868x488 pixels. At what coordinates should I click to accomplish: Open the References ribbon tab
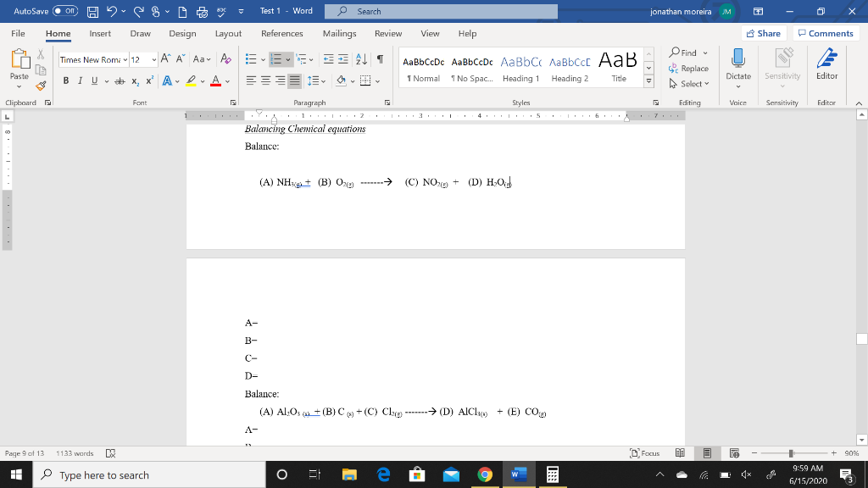coord(281,34)
